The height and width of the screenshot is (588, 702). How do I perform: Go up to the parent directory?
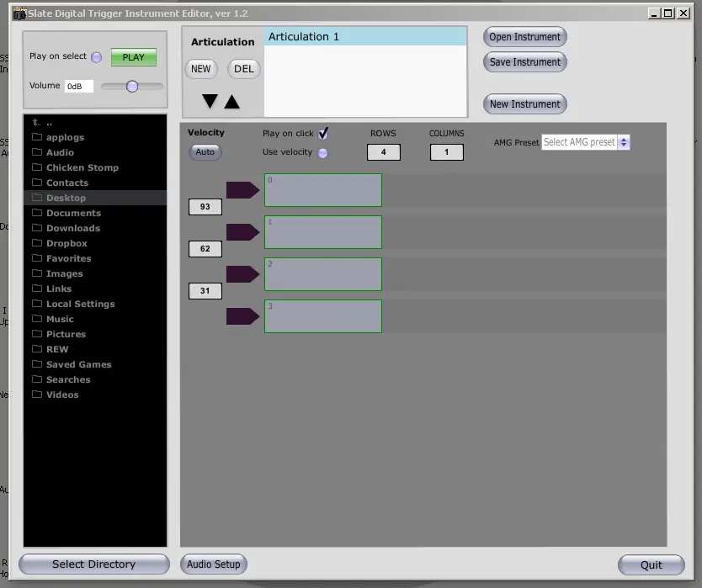[x=95, y=123]
